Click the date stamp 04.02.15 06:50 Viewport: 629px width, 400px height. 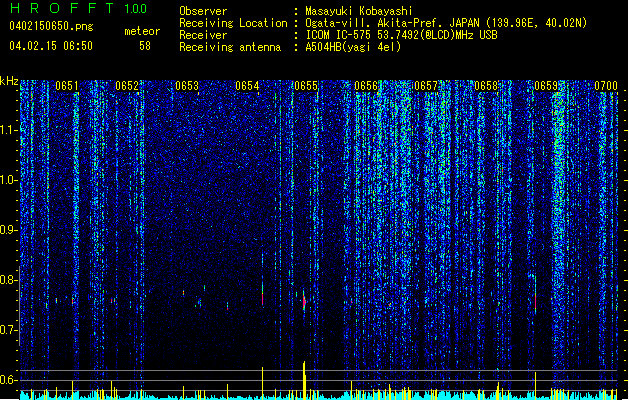[51, 46]
